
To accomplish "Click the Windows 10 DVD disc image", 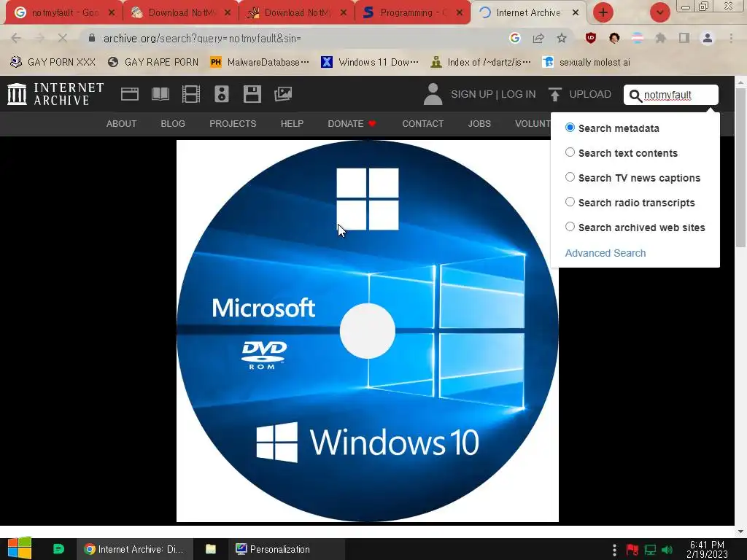I will click(x=368, y=331).
